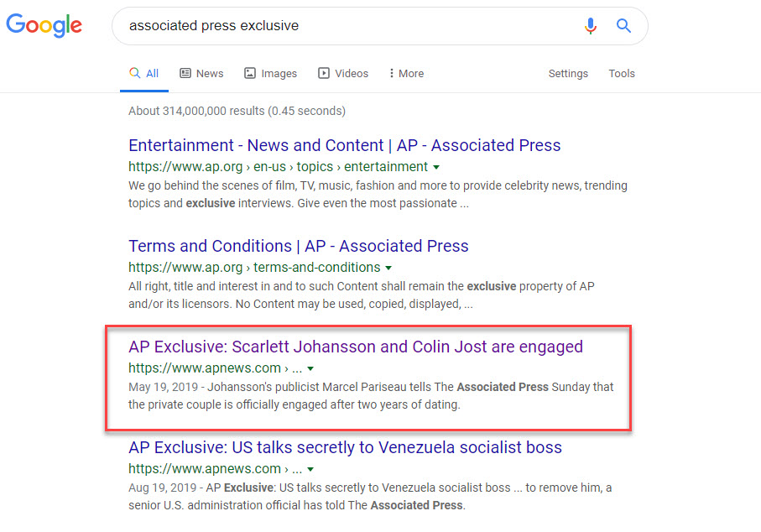The height and width of the screenshot is (532, 761).
Task: Expand dropdown arrow beside Venezuela result URL
Action: (310, 469)
